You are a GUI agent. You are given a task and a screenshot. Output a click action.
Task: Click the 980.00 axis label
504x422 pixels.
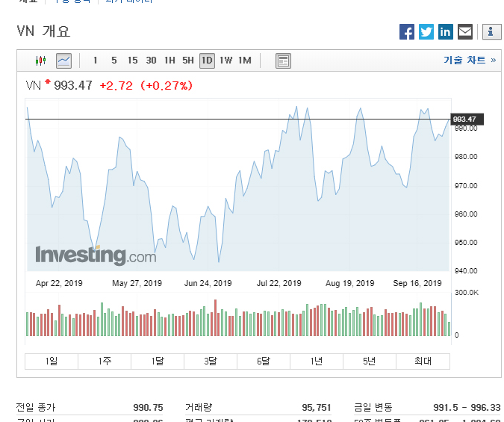point(466,157)
